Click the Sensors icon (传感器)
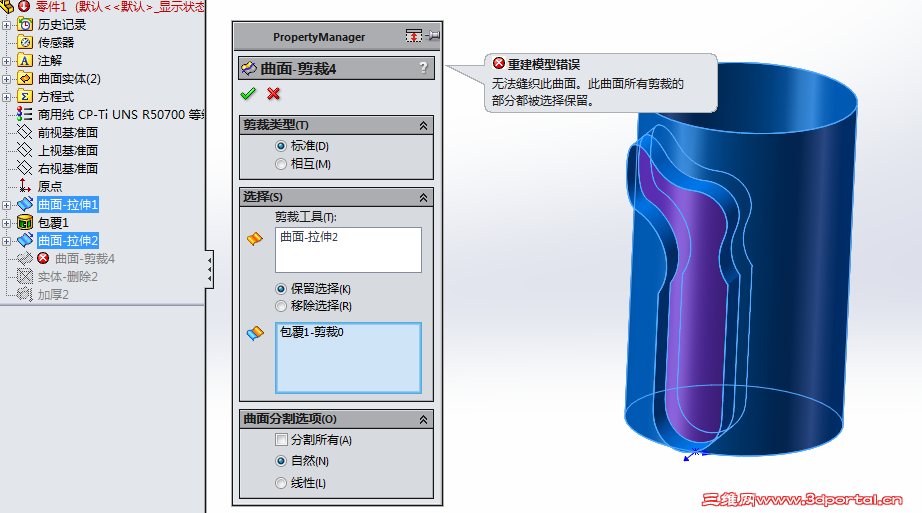Image resolution: width=922 pixels, height=513 pixels. tap(25, 42)
